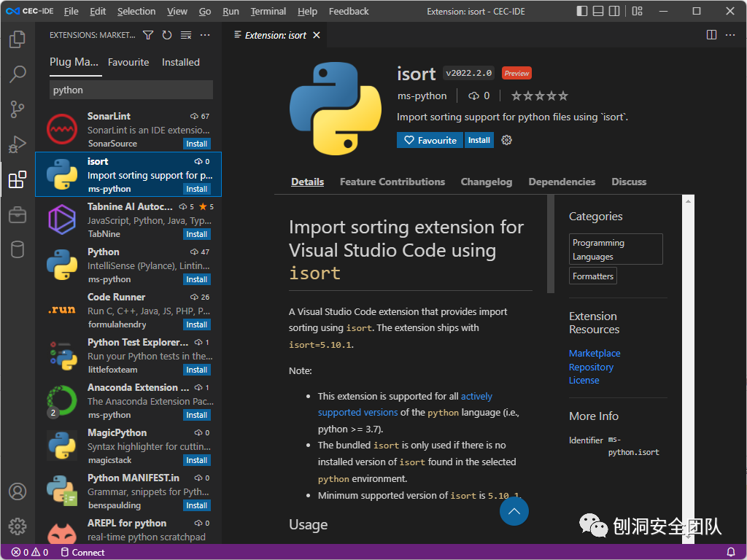This screenshot has width=747, height=560.
Task: Open the Source Control view icon
Action: coord(18,109)
